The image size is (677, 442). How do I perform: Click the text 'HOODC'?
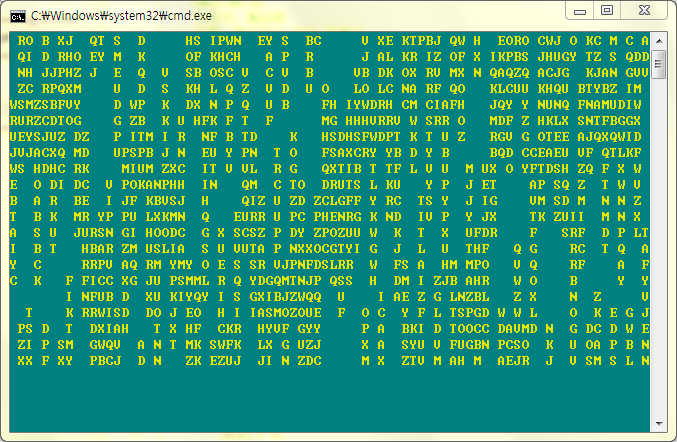[165, 233]
